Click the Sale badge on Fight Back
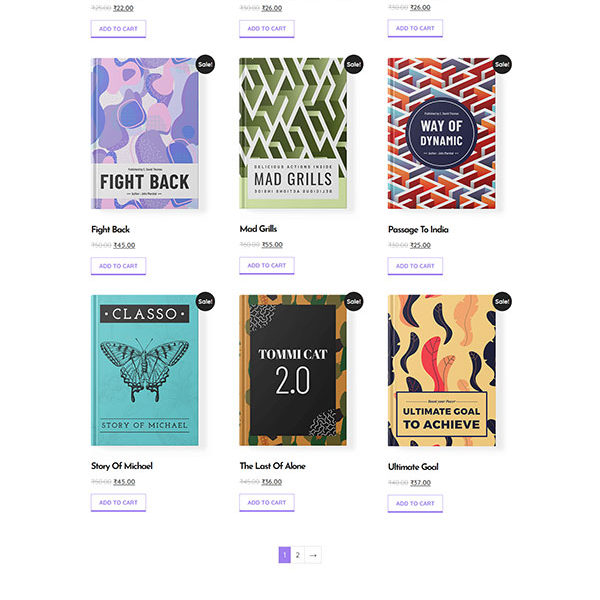This screenshot has height=600, width=600. pos(205,64)
